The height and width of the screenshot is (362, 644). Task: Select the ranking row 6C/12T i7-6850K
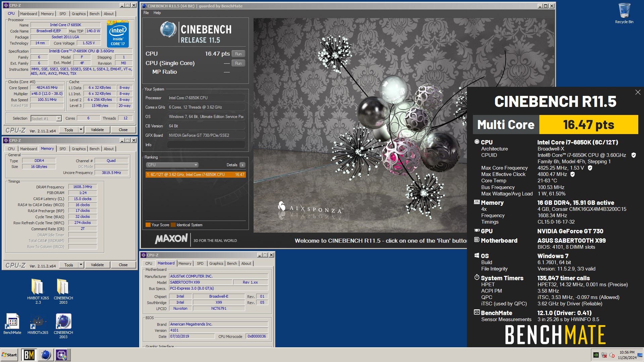[x=196, y=175]
